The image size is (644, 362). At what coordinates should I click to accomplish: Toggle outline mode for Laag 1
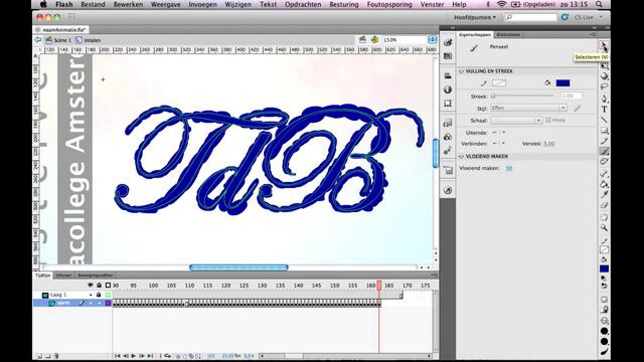pos(108,295)
